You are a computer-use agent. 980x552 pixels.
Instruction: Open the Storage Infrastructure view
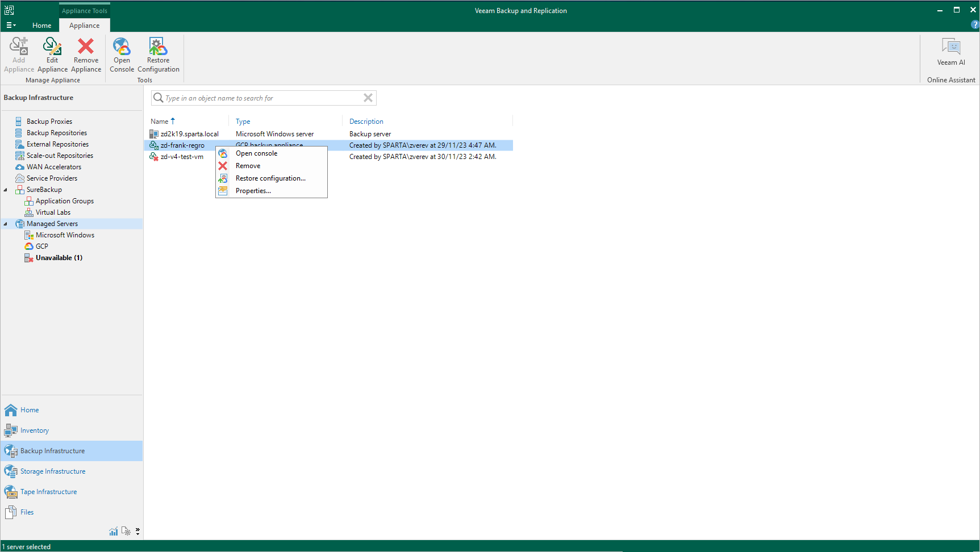pos(72,471)
